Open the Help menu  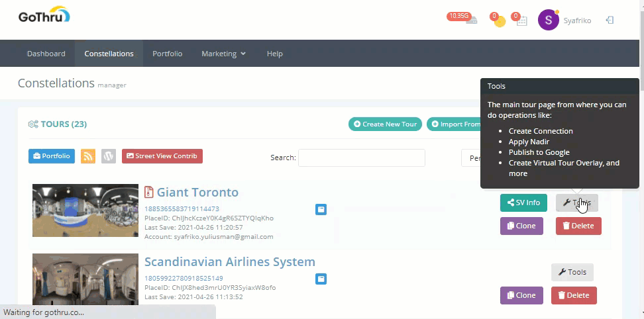(x=275, y=54)
